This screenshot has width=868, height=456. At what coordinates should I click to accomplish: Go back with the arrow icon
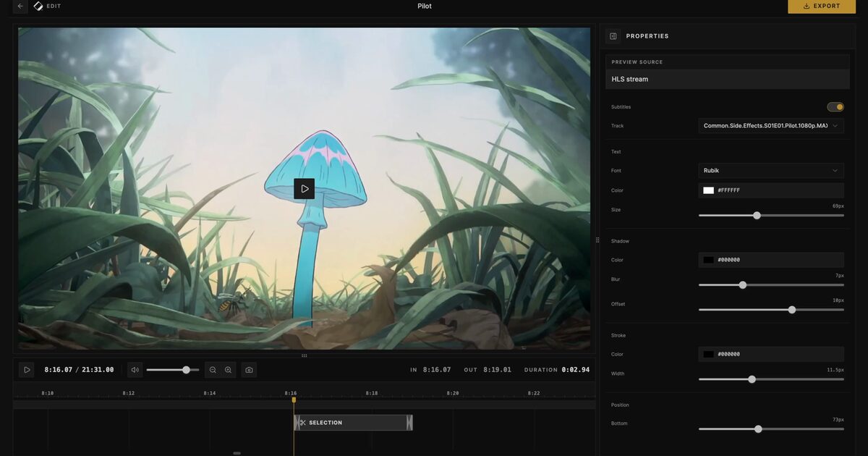point(20,6)
